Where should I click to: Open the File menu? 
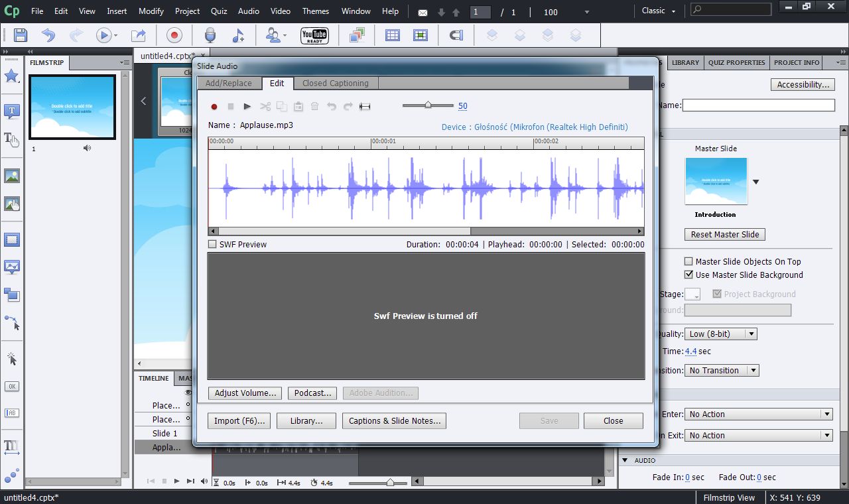click(x=37, y=11)
